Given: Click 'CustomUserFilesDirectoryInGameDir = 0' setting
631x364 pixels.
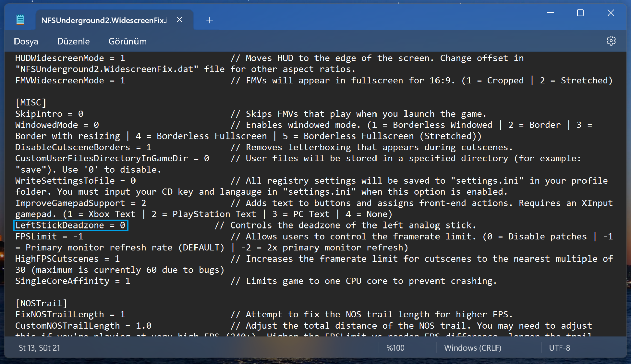Looking at the screenshot, I should coord(112,158).
